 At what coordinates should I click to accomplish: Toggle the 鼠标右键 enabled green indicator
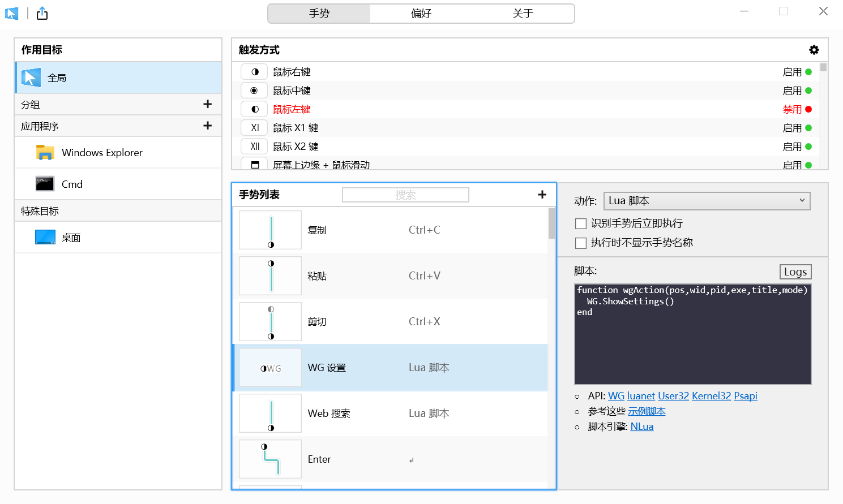(808, 72)
